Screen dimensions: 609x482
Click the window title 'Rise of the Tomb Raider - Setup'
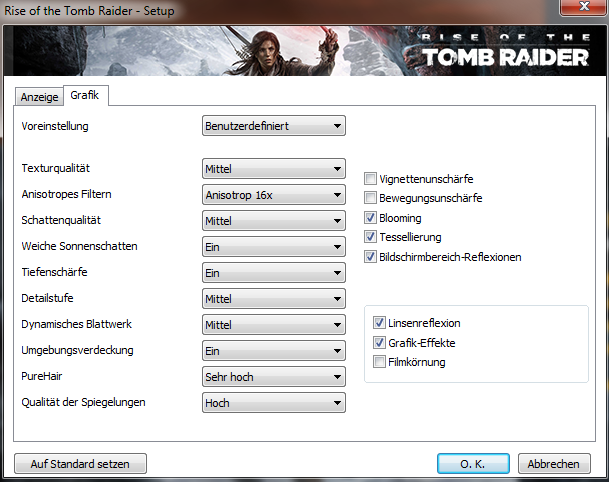pos(89,11)
